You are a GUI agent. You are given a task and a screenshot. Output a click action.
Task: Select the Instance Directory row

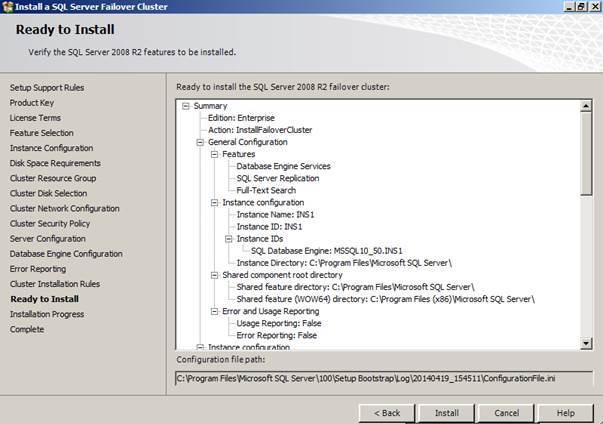tap(344, 263)
